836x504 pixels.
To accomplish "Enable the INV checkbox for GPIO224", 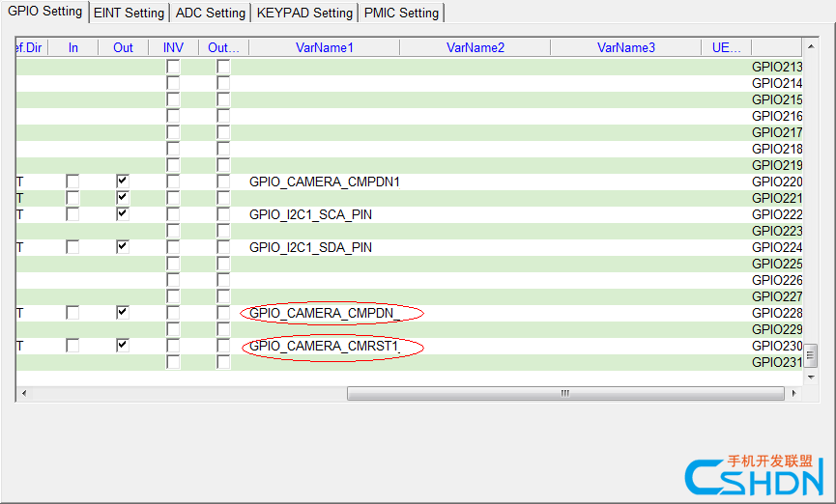I will pyautogui.click(x=173, y=247).
